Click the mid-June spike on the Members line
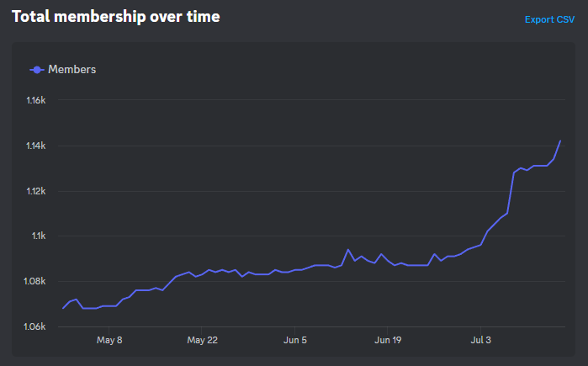The height and width of the screenshot is (366, 588). click(348, 250)
